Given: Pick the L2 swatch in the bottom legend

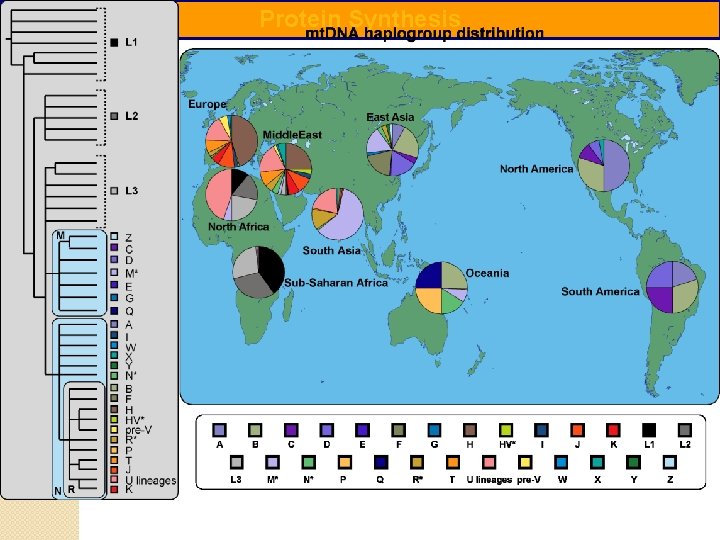Looking at the screenshot, I should 685,430.
